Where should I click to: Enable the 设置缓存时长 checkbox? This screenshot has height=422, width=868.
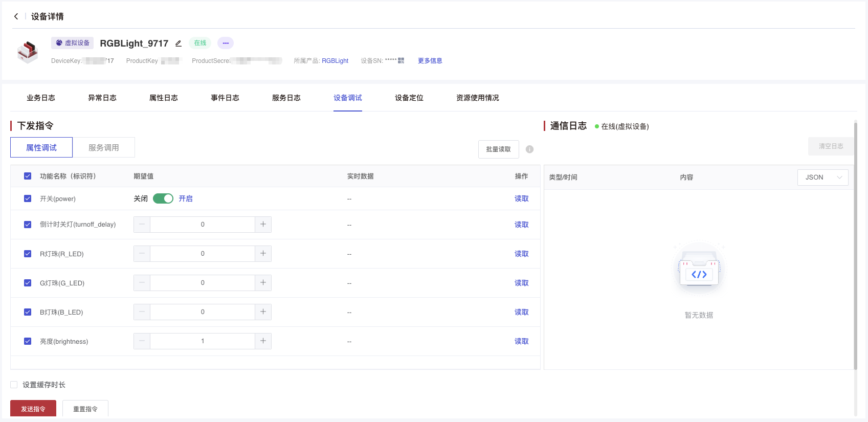[x=14, y=385]
